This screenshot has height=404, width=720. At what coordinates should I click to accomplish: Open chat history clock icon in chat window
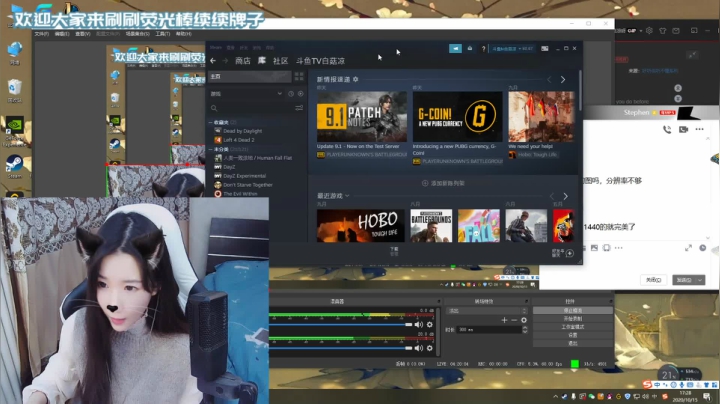click(703, 248)
